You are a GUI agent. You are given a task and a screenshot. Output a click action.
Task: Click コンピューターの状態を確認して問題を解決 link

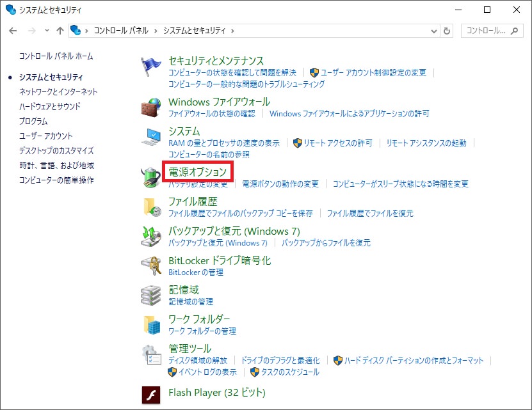click(x=232, y=72)
